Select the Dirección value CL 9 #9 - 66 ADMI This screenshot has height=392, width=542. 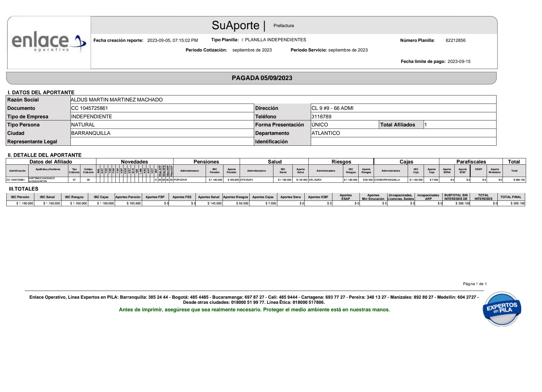coord(332,108)
